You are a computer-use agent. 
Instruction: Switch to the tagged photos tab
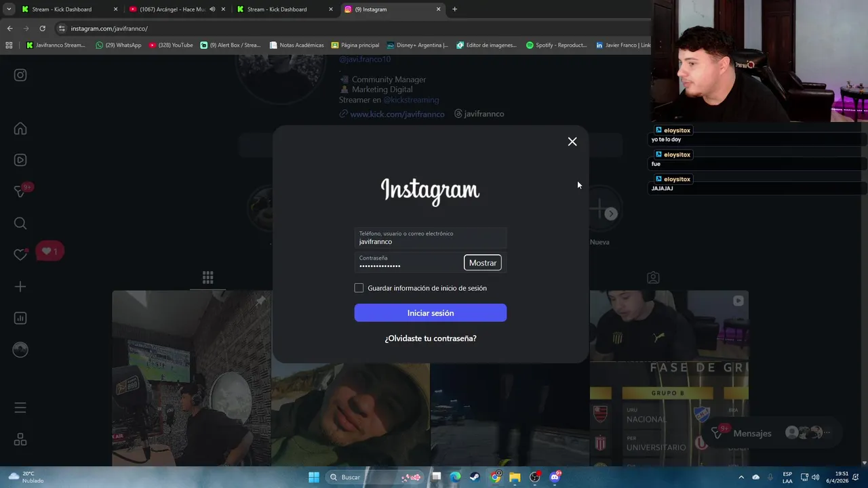tap(653, 277)
